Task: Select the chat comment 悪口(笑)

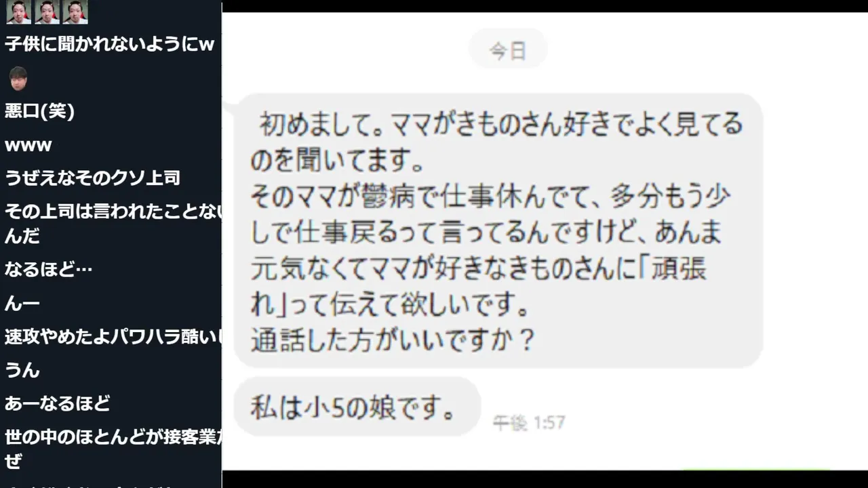Action: pos(39,111)
